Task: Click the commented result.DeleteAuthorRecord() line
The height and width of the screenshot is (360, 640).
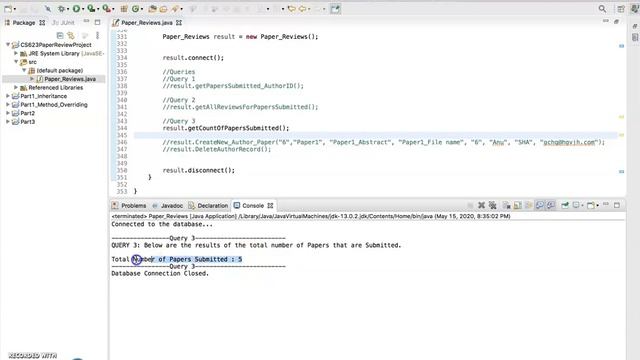Action: (217, 149)
